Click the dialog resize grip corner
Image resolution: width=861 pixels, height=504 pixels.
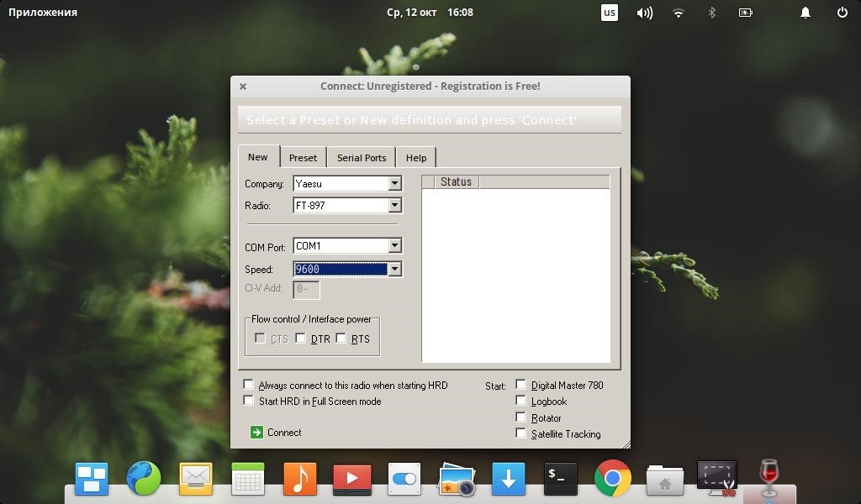click(626, 444)
